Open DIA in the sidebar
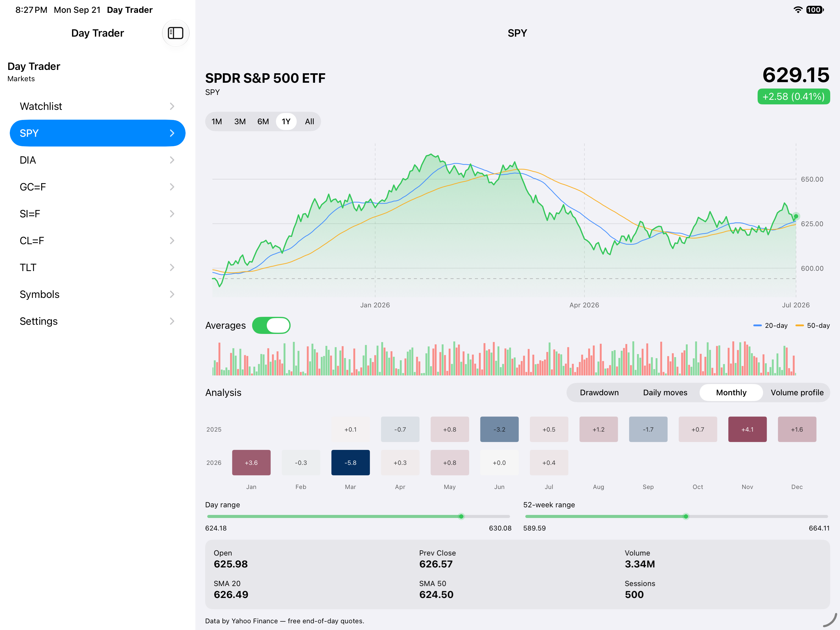Image resolution: width=840 pixels, height=630 pixels. pyautogui.click(x=98, y=160)
